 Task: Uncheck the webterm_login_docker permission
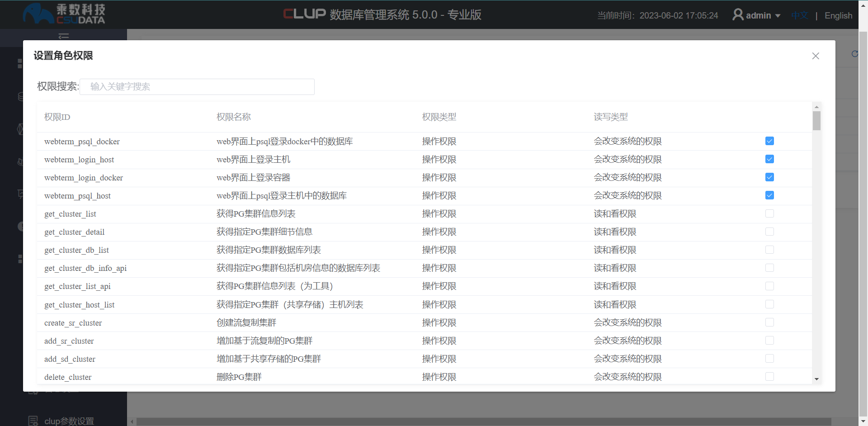[x=770, y=177]
